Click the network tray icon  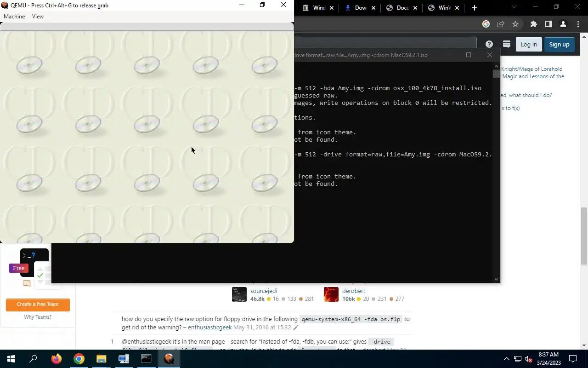[x=518, y=359]
